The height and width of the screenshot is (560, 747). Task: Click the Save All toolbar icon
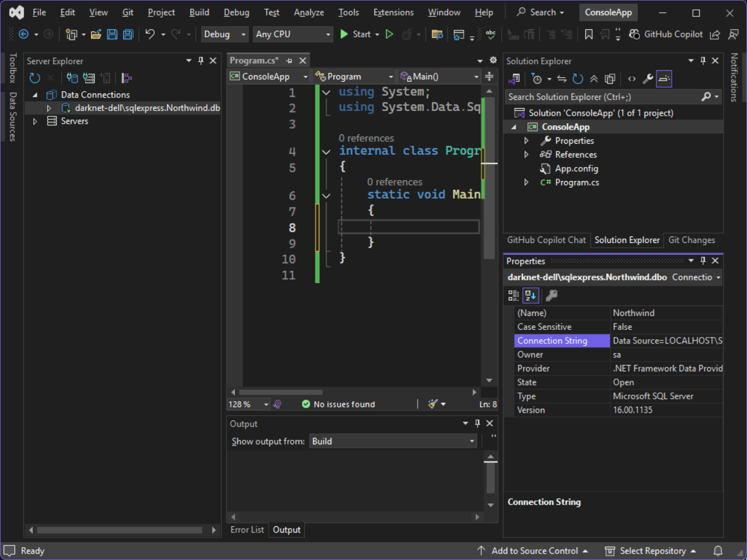[128, 34]
